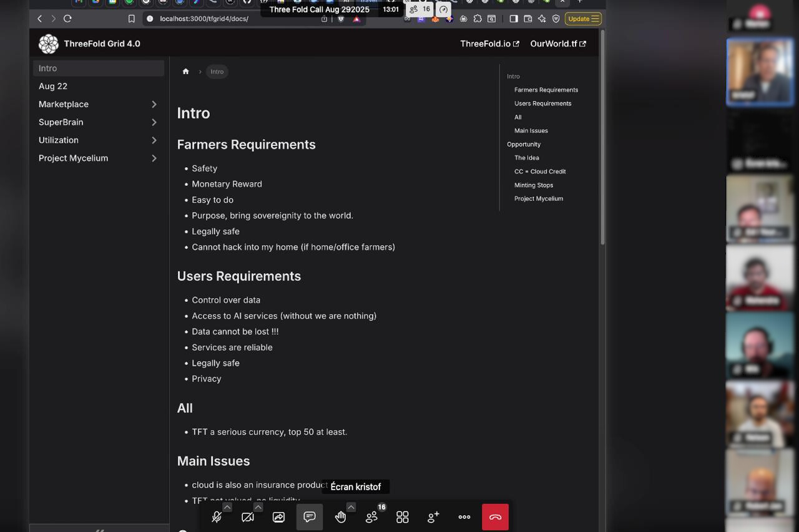Screen dimensions: 799x532
Task: Reload the browser page
Action: point(67,19)
